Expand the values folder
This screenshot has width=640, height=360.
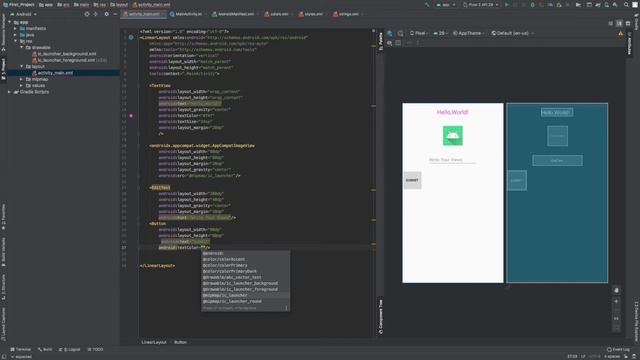pos(22,86)
